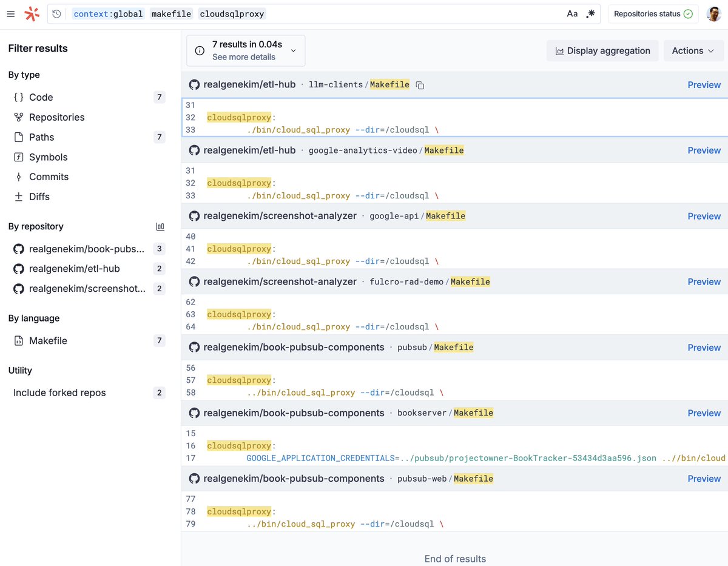Click cloudsqlproxy on line 41
This screenshot has width=728, height=566.
[239, 249]
